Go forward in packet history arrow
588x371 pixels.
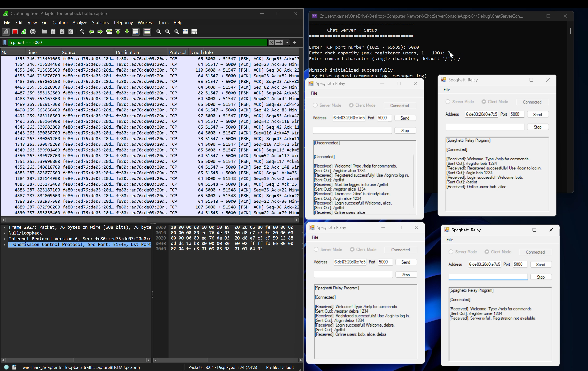coord(100,32)
